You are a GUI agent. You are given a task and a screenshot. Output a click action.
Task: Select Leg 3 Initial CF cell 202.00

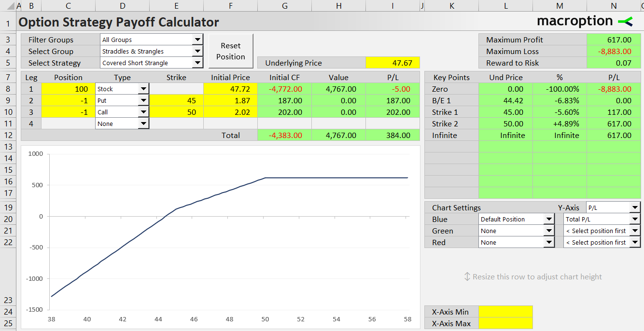coord(284,112)
